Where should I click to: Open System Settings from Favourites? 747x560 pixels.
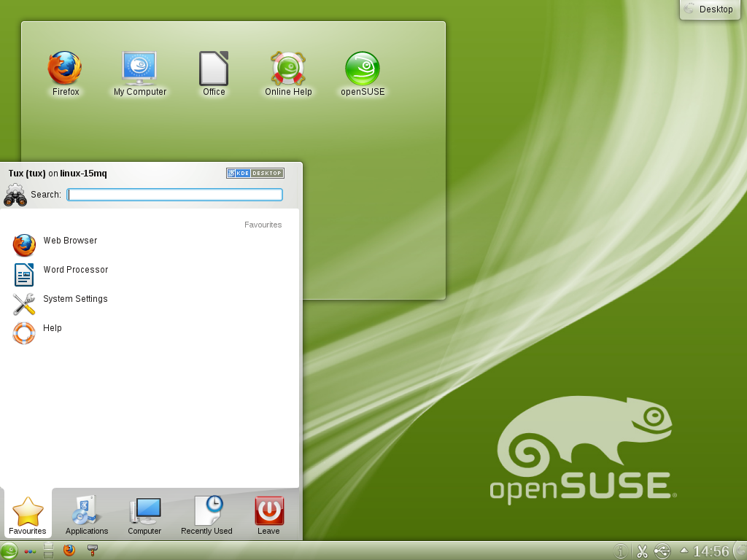[149, 304]
